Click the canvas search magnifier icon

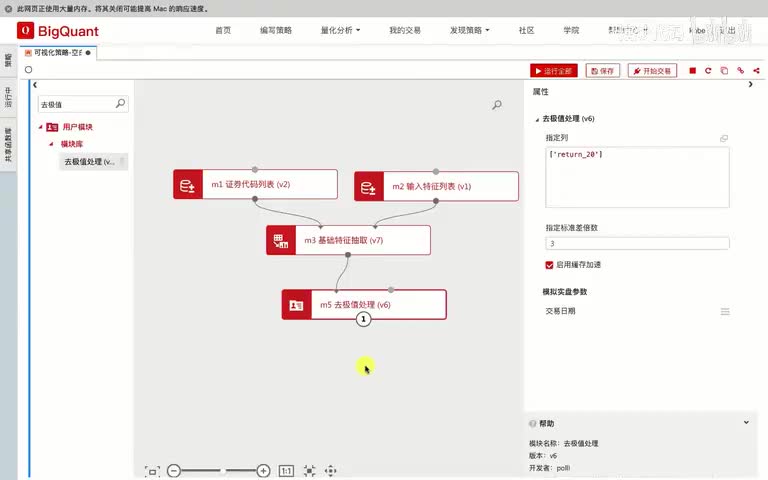pos(497,104)
